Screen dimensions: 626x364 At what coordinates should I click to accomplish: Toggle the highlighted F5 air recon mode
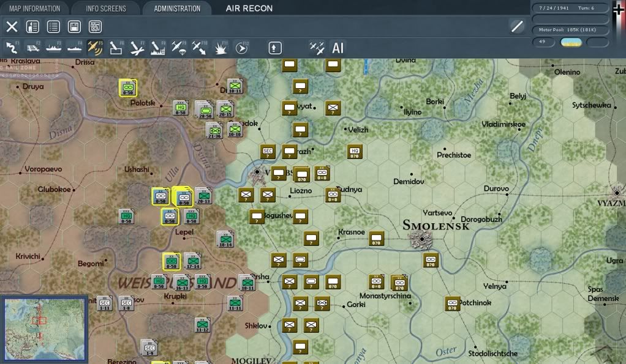click(x=95, y=48)
